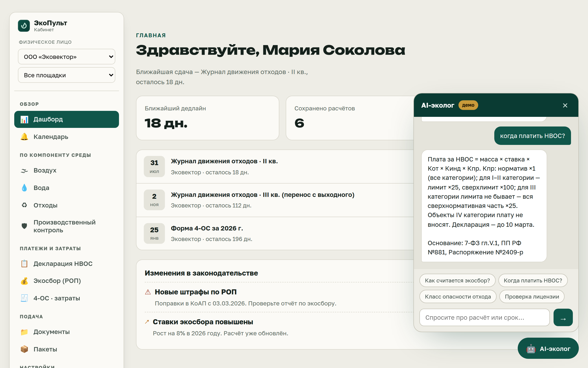The width and height of the screenshot is (588, 368).
Task: Read the Новые штрафы по РОП news item
Action: [x=279, y=297]
